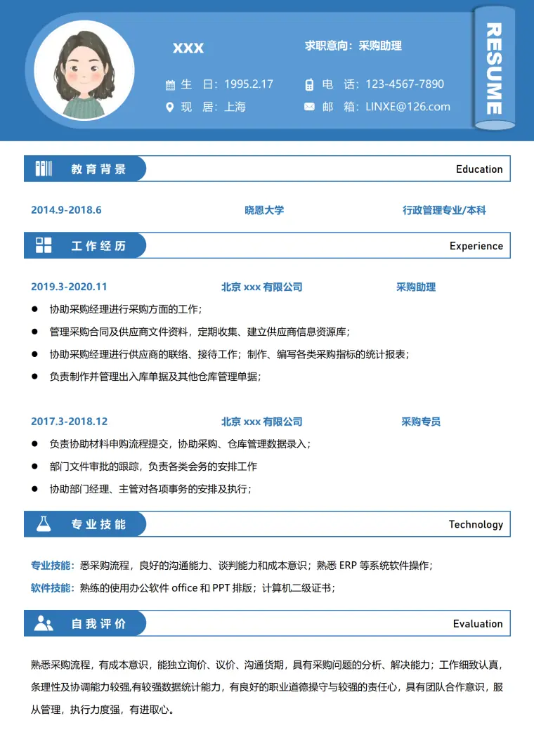Screen dimensions: 534x756
Task: Click evaluation line starting 熟悉采购流程，有成本意识
Action: click(267, 665)
